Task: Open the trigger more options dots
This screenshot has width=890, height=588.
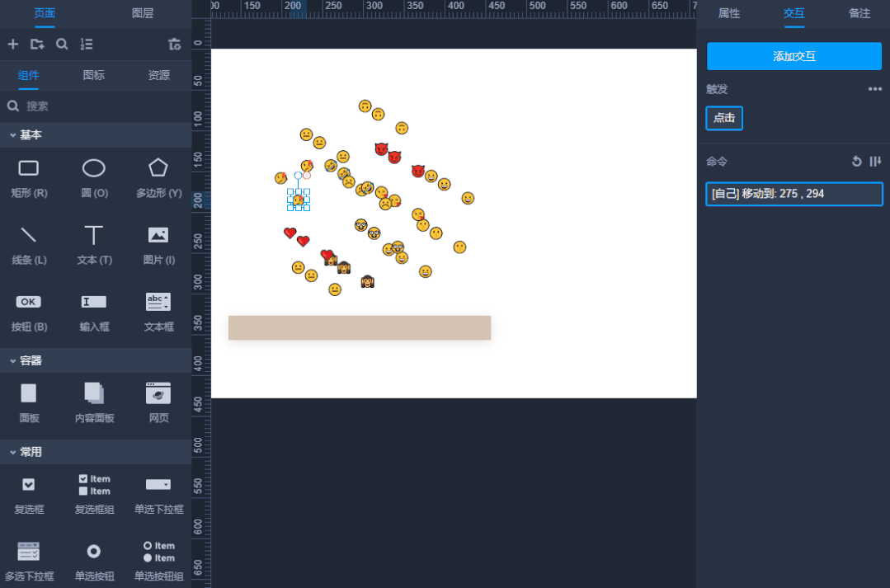Action: tap(874, 89)
